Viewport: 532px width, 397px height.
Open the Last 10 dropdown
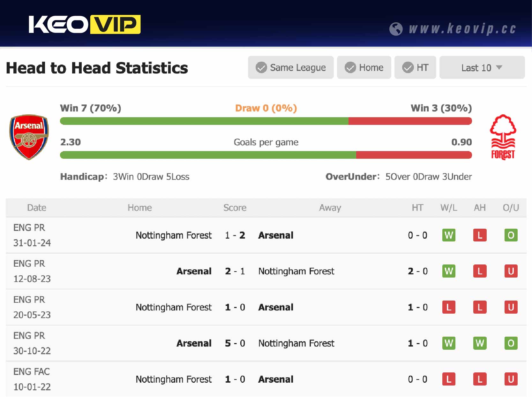point(482,67)
